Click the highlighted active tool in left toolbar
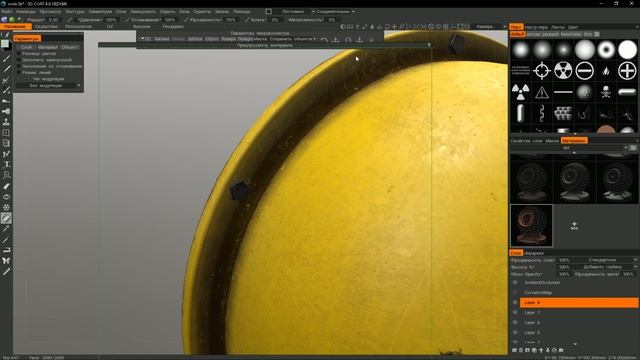The width and height of the screenshot is (640, 360). tap(6, 218)
